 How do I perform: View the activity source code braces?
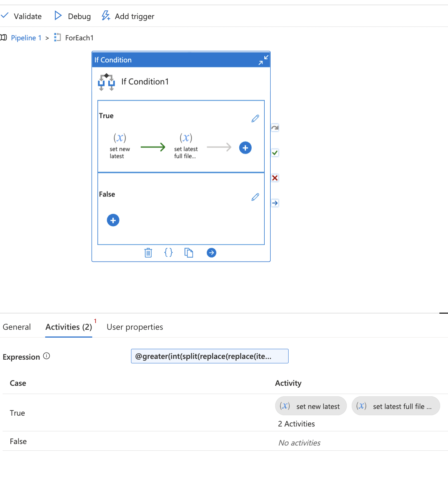tap(168, 253)
